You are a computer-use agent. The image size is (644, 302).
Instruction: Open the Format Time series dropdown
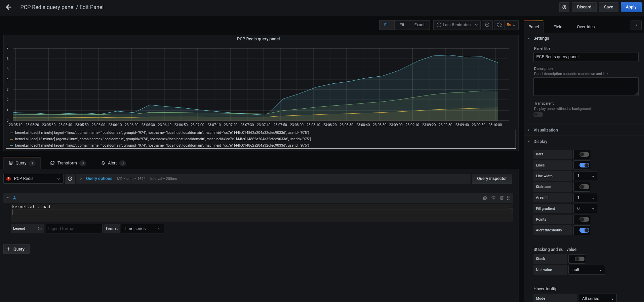pyautogui.click(x=143, y=229)
